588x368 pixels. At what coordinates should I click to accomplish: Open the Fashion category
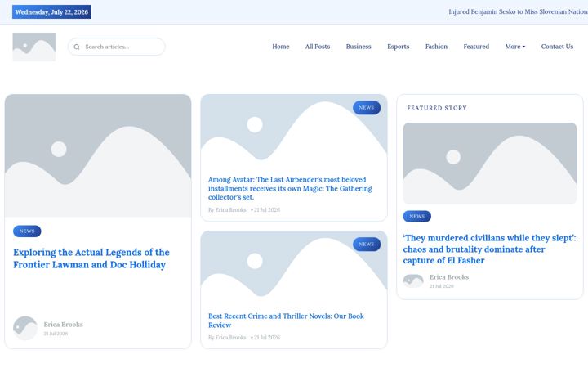(436, 47)
